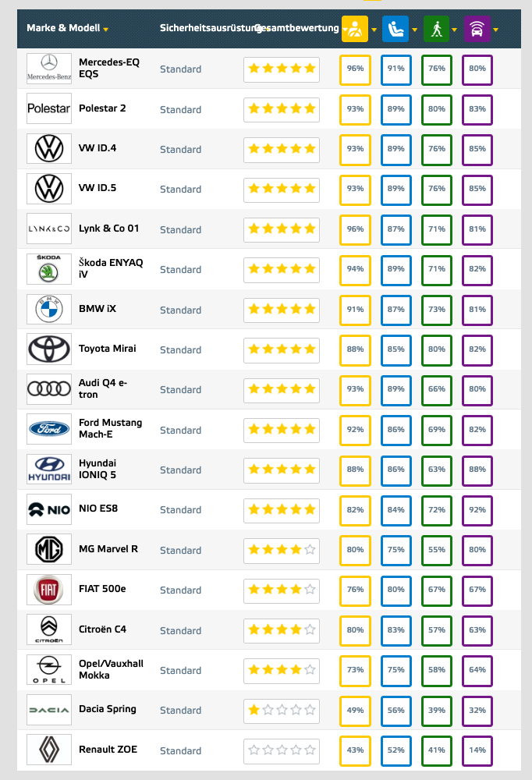
Task: Open the Dacia Spring model link
Action: coord(108,709)
